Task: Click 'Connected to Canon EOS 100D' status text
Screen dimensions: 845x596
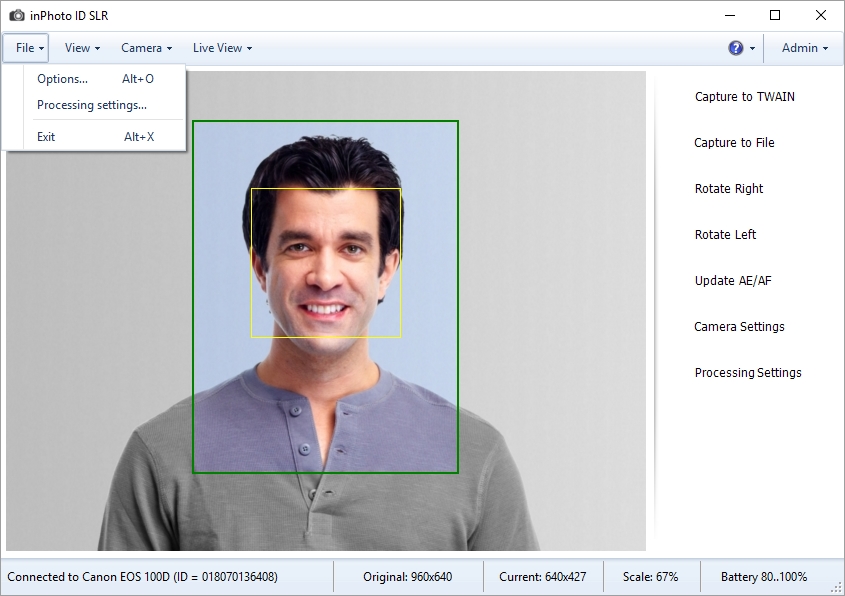Action: (142, 577)
